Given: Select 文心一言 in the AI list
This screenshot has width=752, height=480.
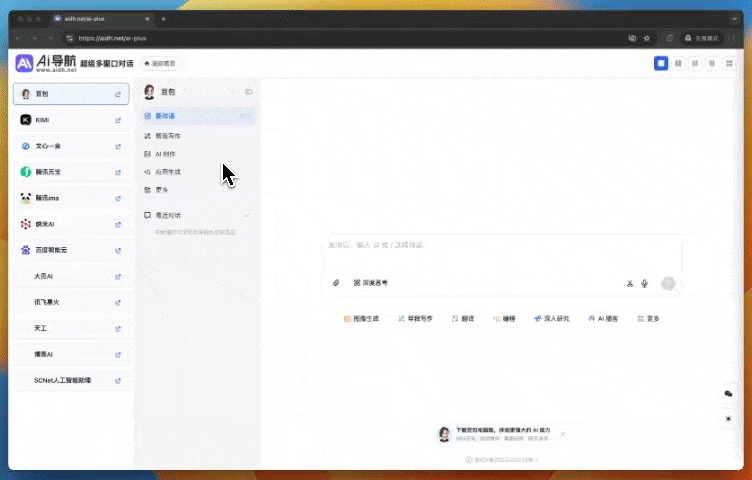Looking at the screenshot, I should [x=71, y=146].
